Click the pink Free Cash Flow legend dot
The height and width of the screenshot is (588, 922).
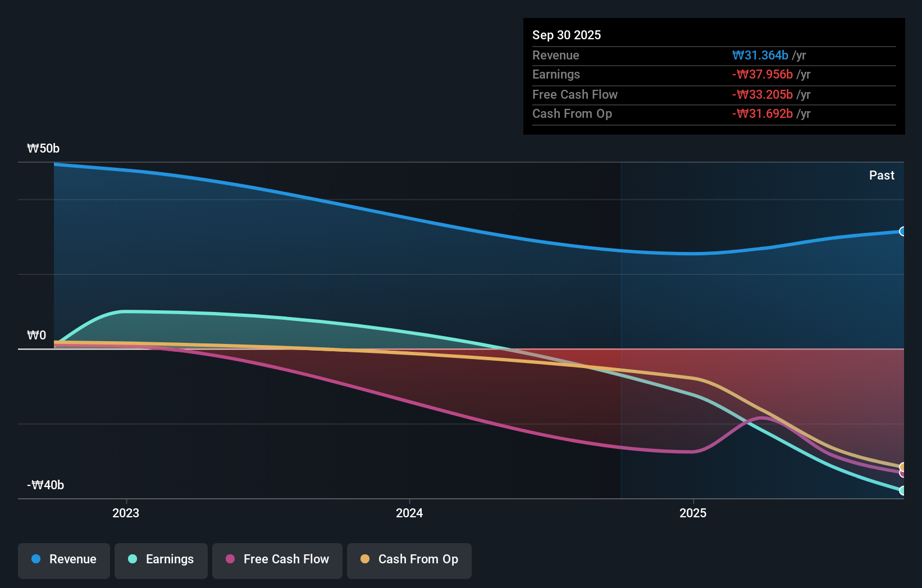(230, 559)
